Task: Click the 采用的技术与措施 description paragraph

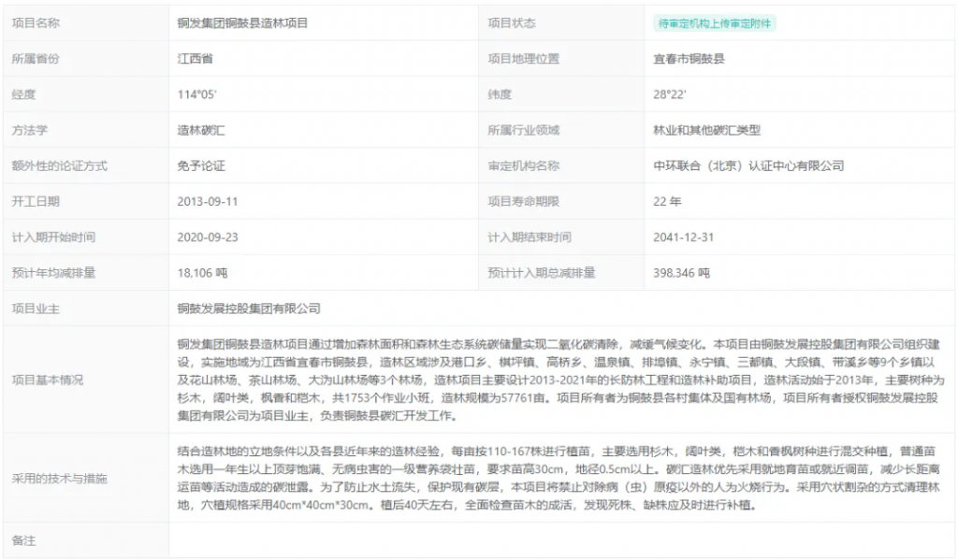Action: pos(561,478)
